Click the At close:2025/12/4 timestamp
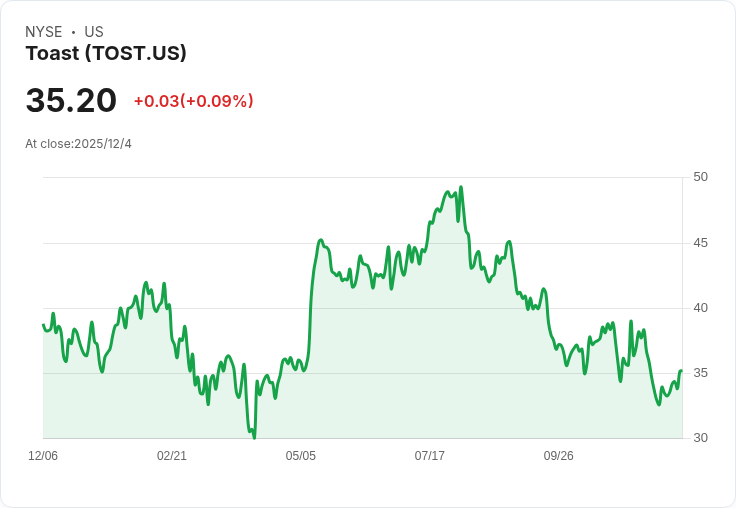The height and width of the screenshot is (508, 736). 78,144
